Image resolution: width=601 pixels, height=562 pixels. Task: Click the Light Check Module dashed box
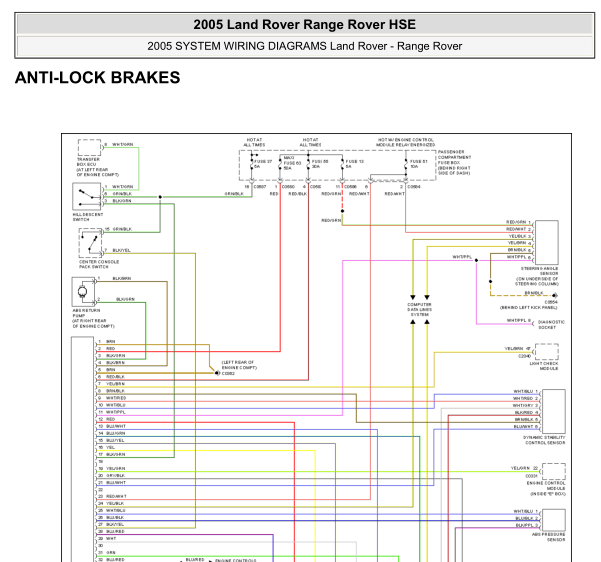point(547,352)
